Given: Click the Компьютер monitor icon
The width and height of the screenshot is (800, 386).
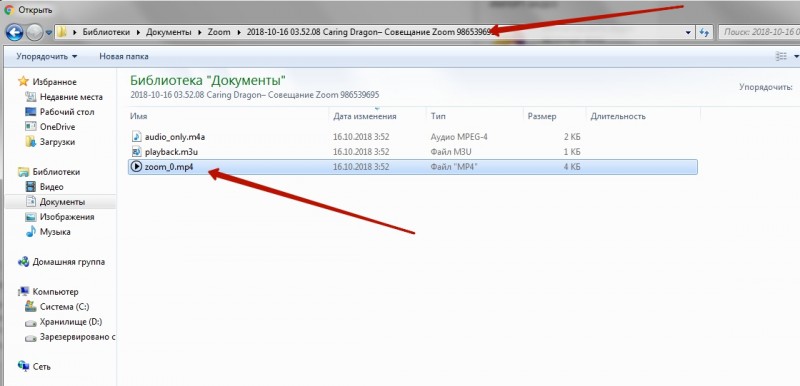Looking at the screenshot, I should pyautogui.click(x=23, y=292).
